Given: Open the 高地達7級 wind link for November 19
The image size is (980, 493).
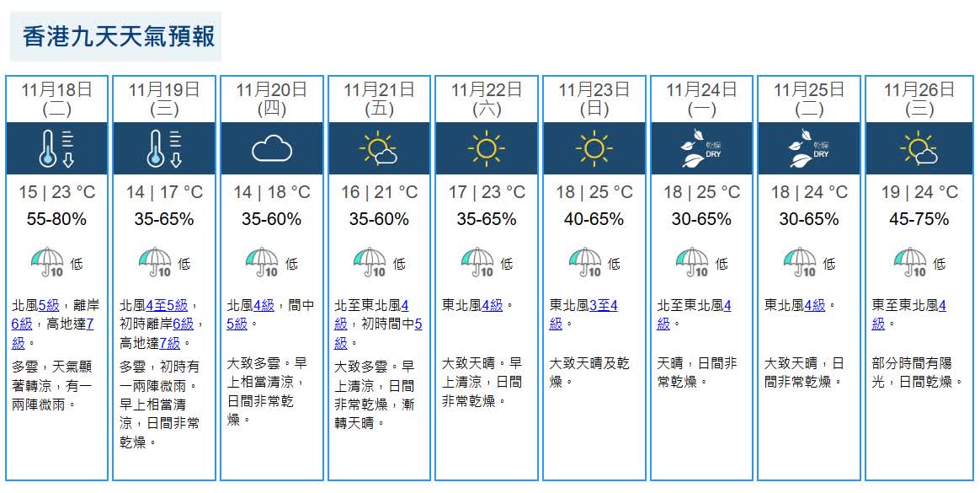Looking at the screenshot, I should coord(170,342).
